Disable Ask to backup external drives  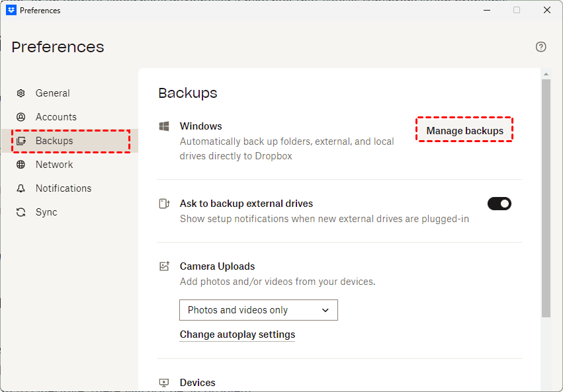click(x=499, y=204)
